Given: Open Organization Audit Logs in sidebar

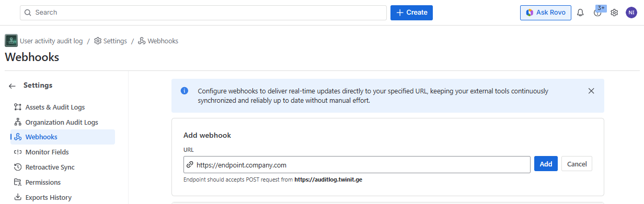Looking at the screenshot, I should pos(62,122).
